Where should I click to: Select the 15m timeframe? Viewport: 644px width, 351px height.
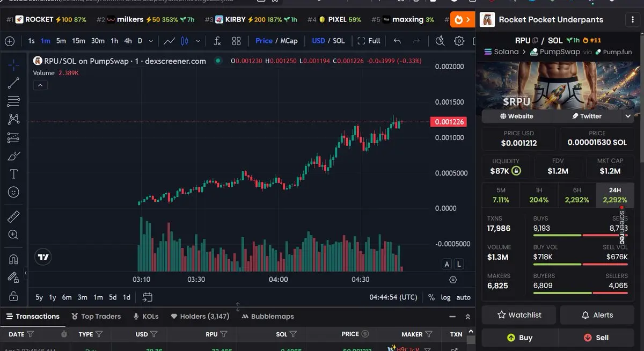(x=79, y=41)
